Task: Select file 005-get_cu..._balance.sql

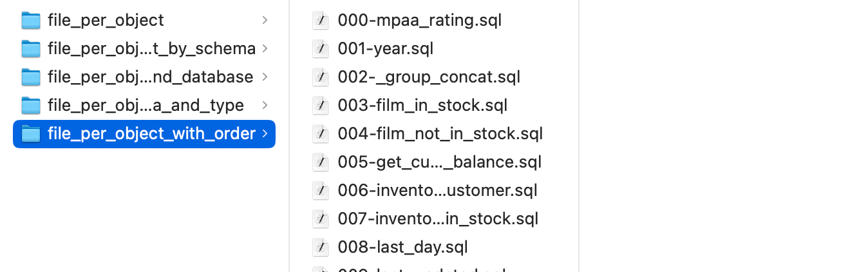Action: pyautogui.click(x=439, y=162)
